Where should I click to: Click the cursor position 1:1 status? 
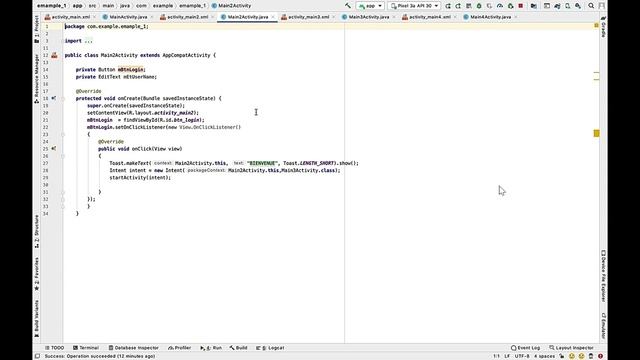click(496, 356)
